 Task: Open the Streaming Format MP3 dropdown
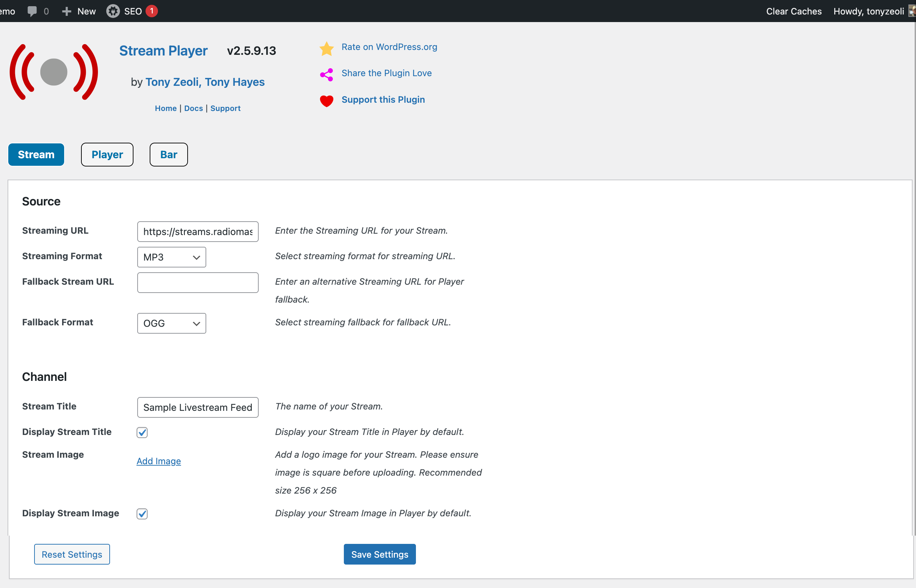(171, 257)
